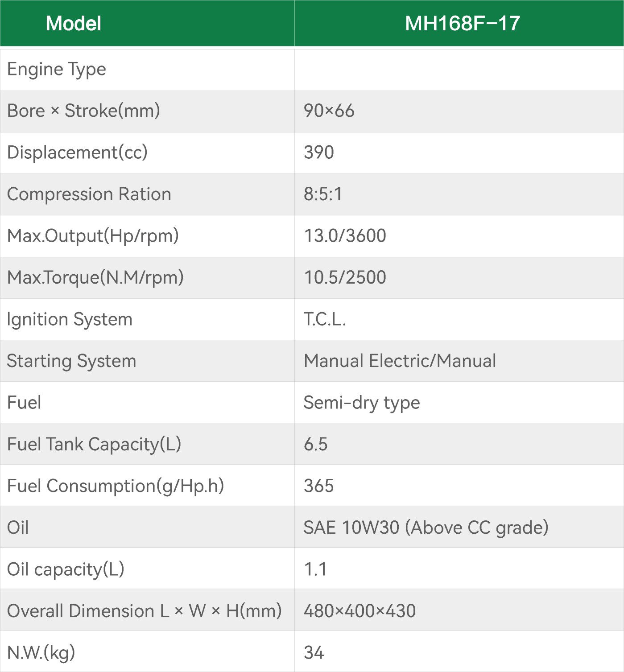Click the N.W.(kg) value 34
The image size is (624, 672).
pyautogui.click(x=314, y=653)
